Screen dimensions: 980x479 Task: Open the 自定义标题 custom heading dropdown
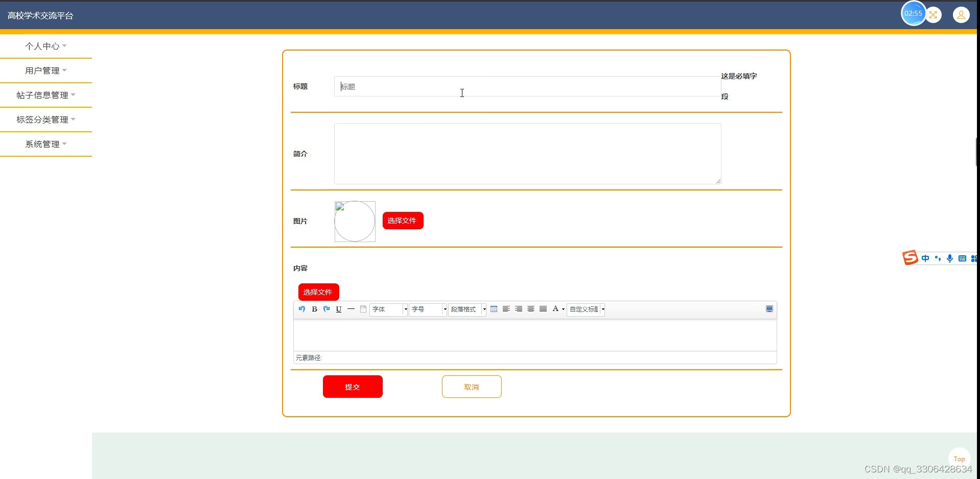point(586,309)
